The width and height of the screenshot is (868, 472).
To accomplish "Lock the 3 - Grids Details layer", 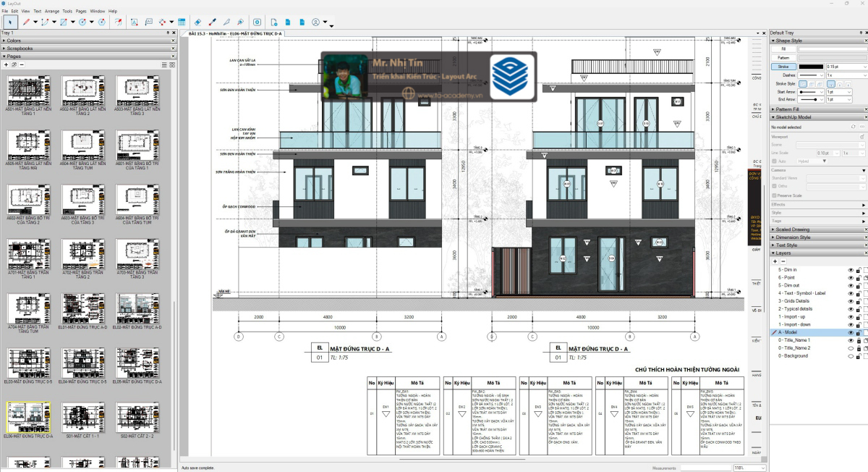I will (859, 301).
